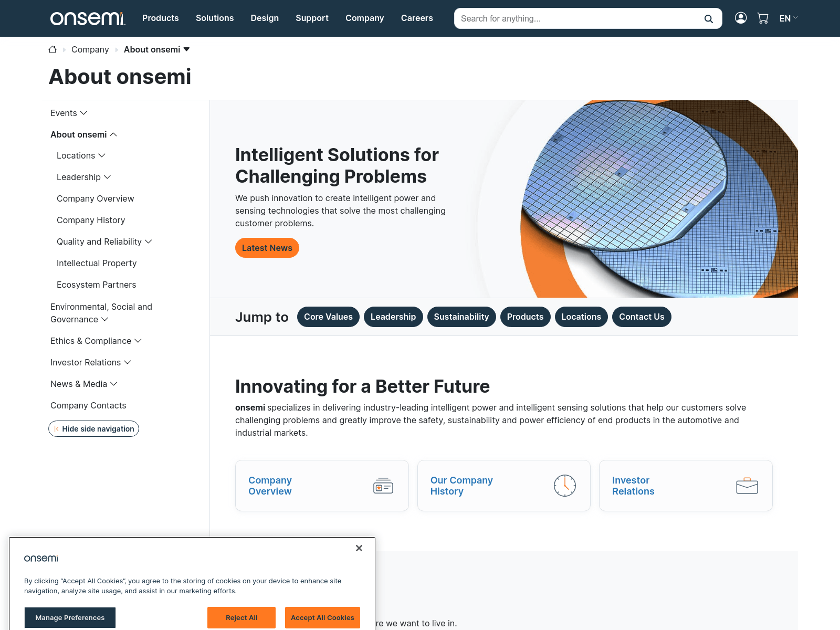Click the clock icon on Company History card
The width and height of the screenshot is (840, 630).
565,486
